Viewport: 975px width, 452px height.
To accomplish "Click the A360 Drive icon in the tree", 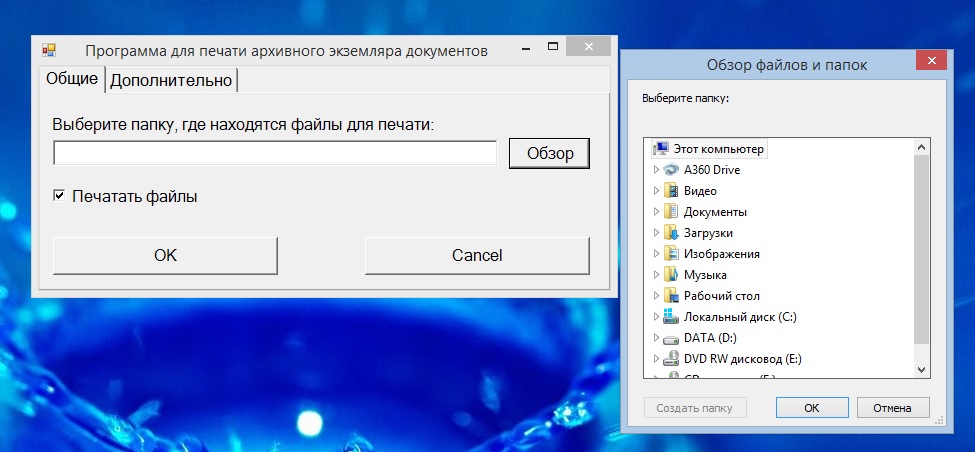I will (x=670, y=170).
